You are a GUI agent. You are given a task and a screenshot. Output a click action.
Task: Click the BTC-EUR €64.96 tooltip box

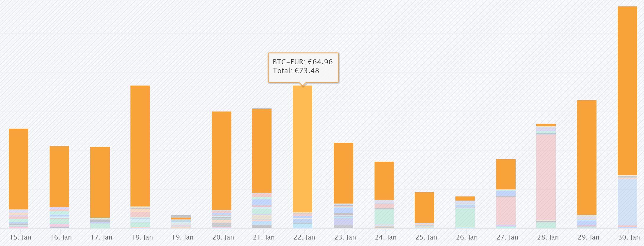point(303,67)
